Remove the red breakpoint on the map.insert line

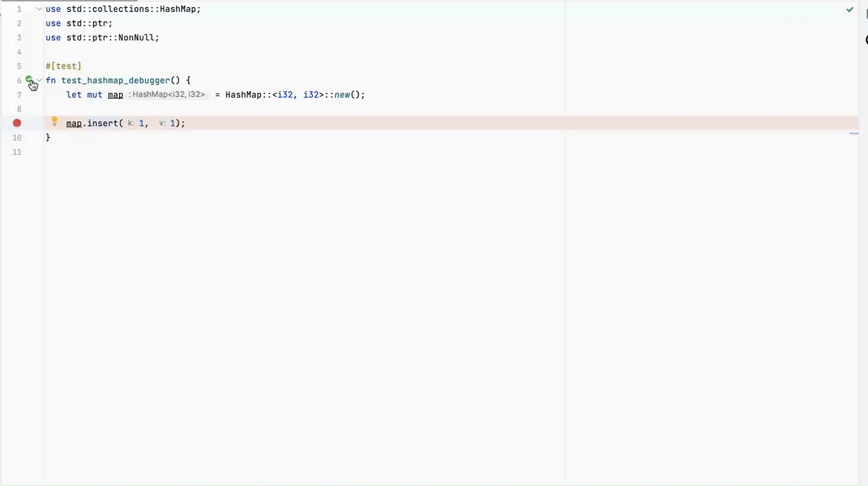[17, 123]
